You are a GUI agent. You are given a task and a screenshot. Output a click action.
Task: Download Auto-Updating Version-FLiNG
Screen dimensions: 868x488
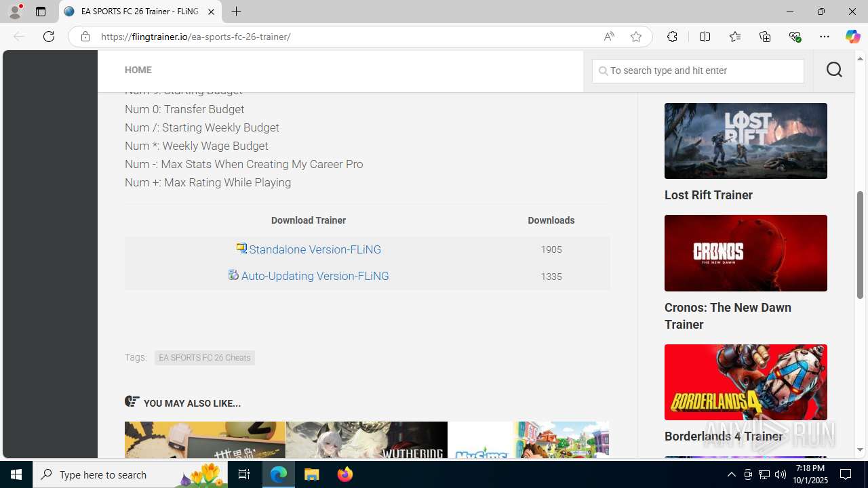(315, 276)
